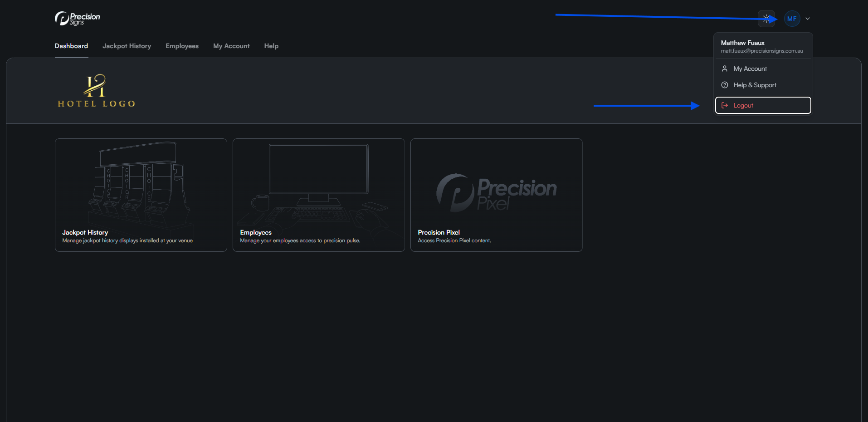This screenshot has width=868, height=422.
Task: Click the Precision Signs logo
Action: pyautogui.click(x=77, y=19)
